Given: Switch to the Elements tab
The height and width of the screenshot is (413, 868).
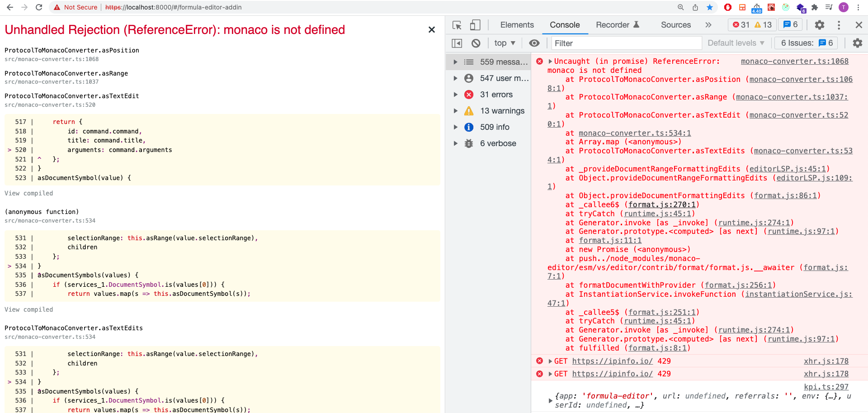Looking at the screenshot, I should click(517, 25).
